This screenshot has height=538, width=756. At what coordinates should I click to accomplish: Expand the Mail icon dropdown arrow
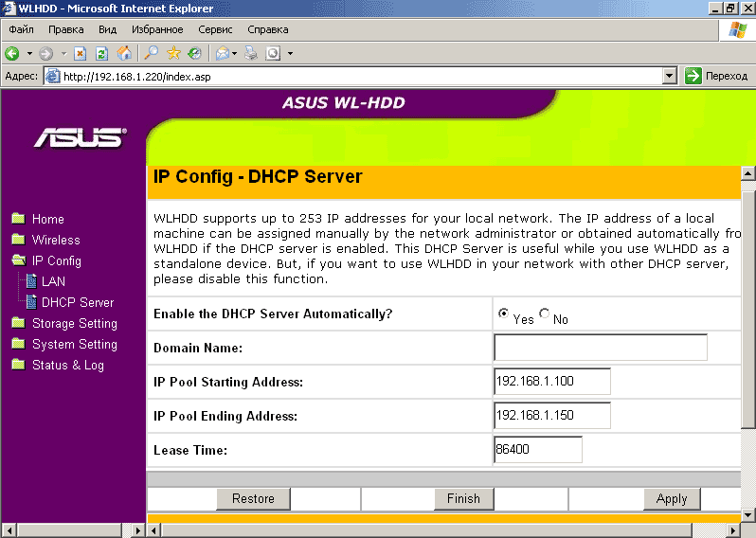point(234,53)
